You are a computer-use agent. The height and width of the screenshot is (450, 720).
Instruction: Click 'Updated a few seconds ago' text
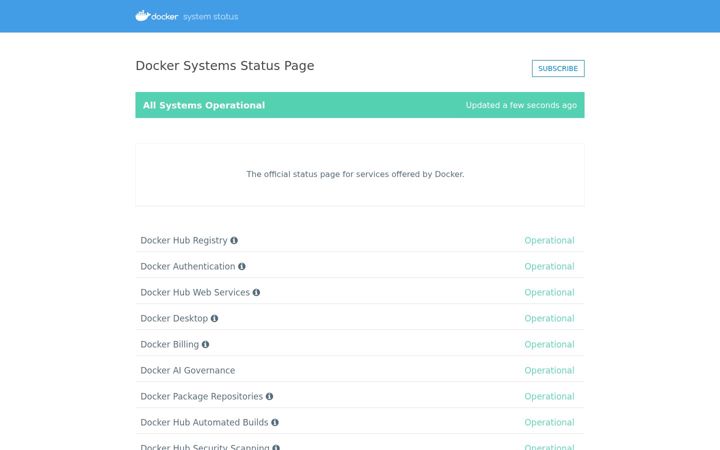521,105
